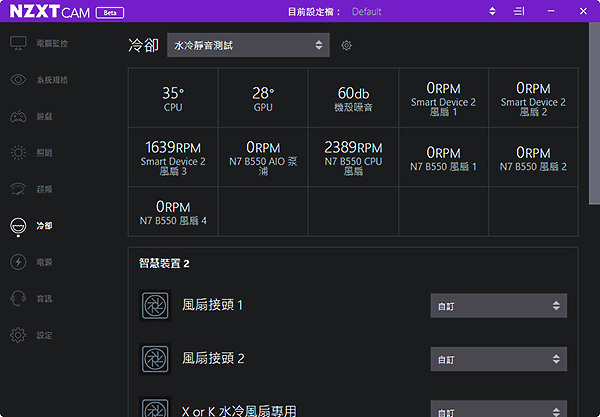Select the 冷卻 cooling sidebar item
Viewport: 600px width, 417px height.
[x=31, y=226]
